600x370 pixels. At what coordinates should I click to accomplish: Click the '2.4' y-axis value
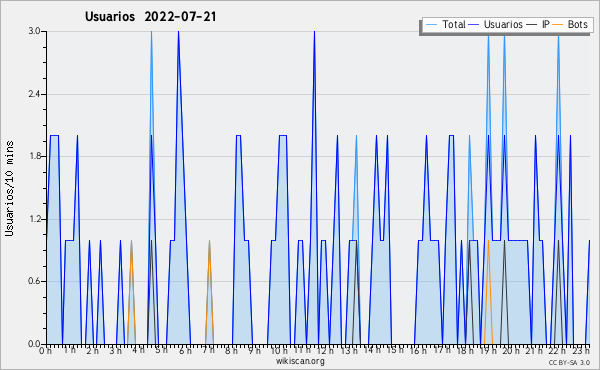[x=34, y=94]
